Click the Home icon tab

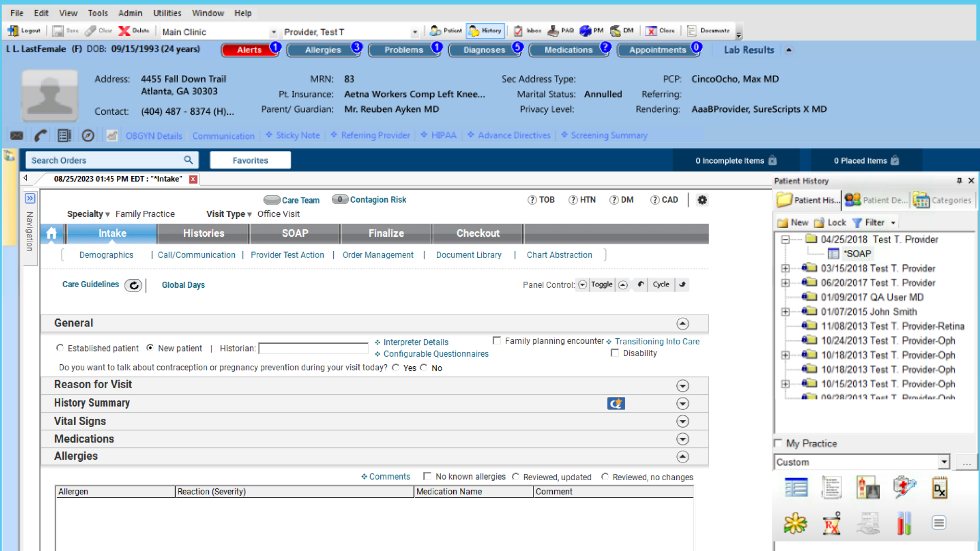[52, 234]
